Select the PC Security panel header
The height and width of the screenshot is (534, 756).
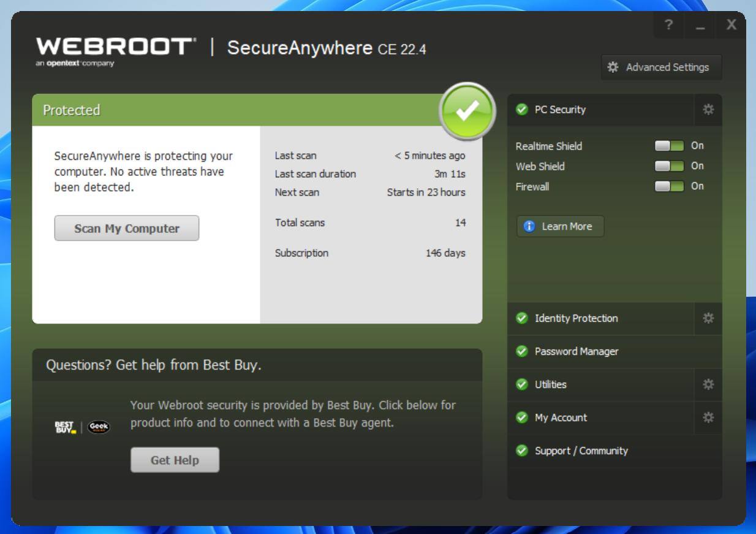(560, 110)
